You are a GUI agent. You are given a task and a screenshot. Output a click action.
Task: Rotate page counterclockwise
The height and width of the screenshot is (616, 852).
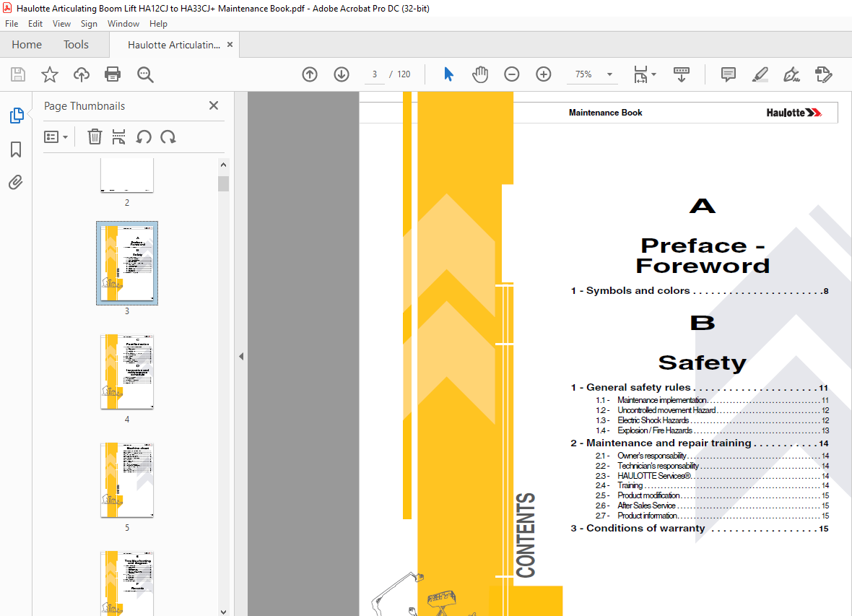(144, 137)
